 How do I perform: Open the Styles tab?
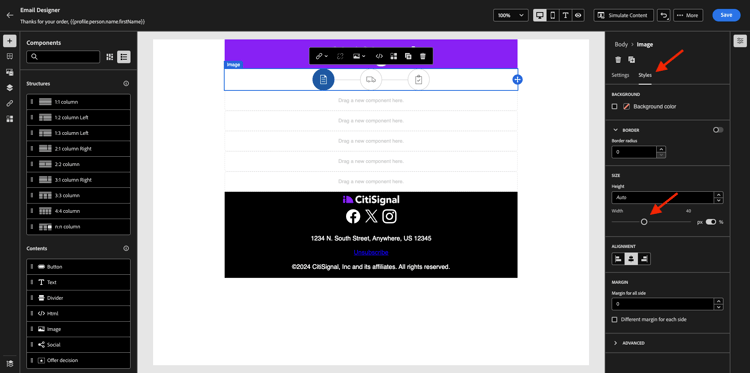coord(645,75)
